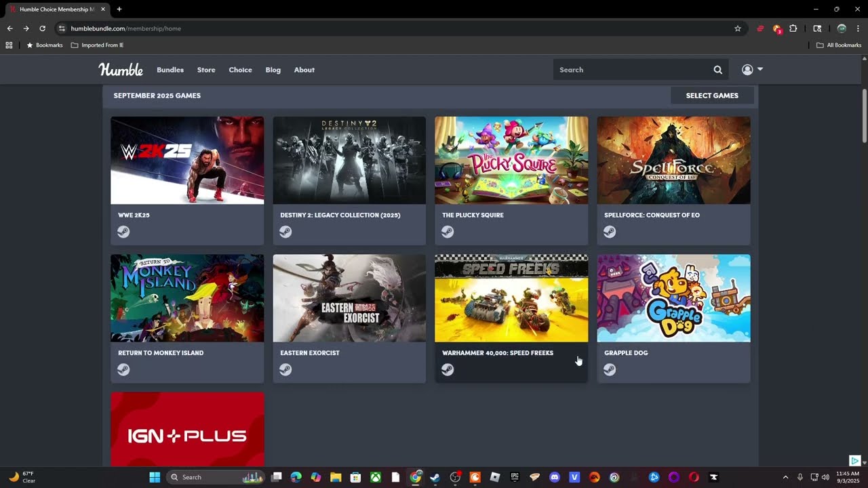The height and width of the screenshot is (488, 868).
Task: Click the WWE 2K25 title text
Action: point(134,215)
